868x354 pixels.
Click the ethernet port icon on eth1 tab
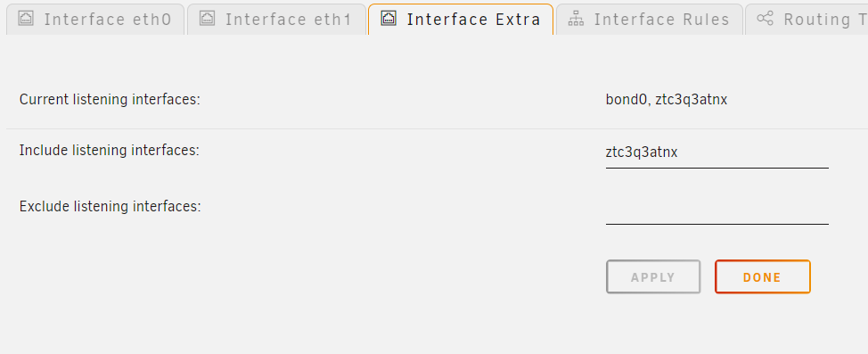pyautogui.click(x=207, y=19)
